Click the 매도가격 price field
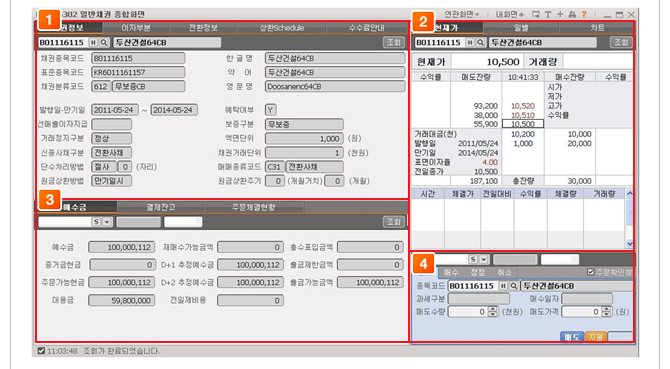 coord(582,312)
